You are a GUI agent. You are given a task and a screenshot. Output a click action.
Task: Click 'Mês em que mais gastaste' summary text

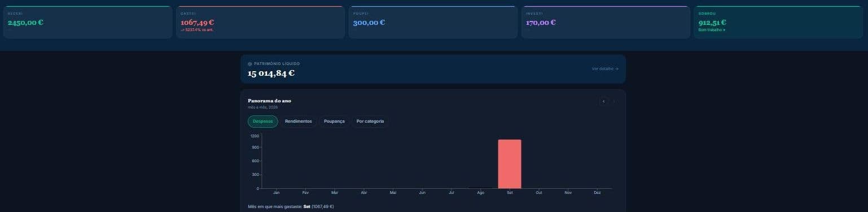point(291,206)
